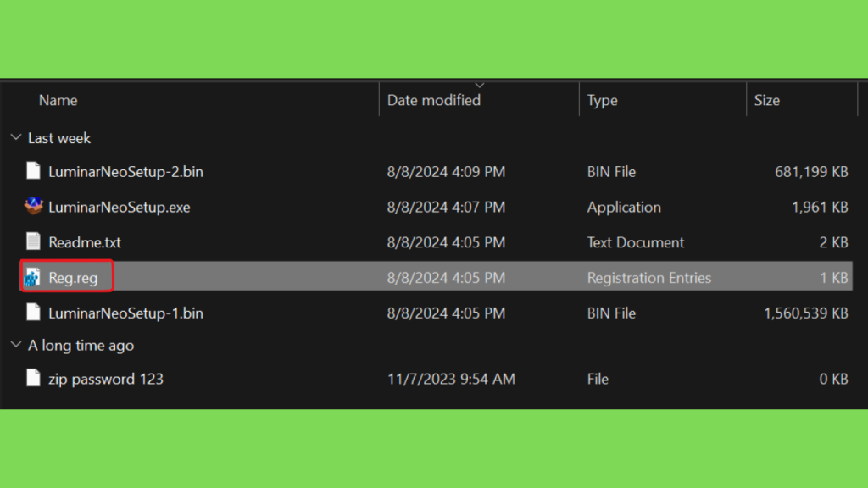Click the zip password 123 file icon
Screen dimensions: 868x488
coord(33,379)
